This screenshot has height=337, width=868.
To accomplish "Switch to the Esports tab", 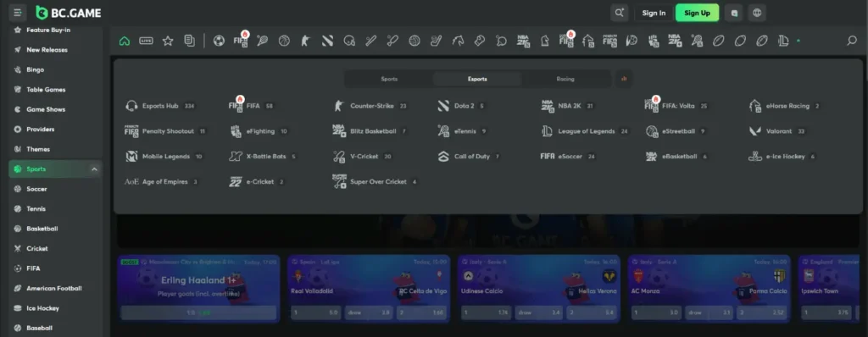I will tap(477, 79).
